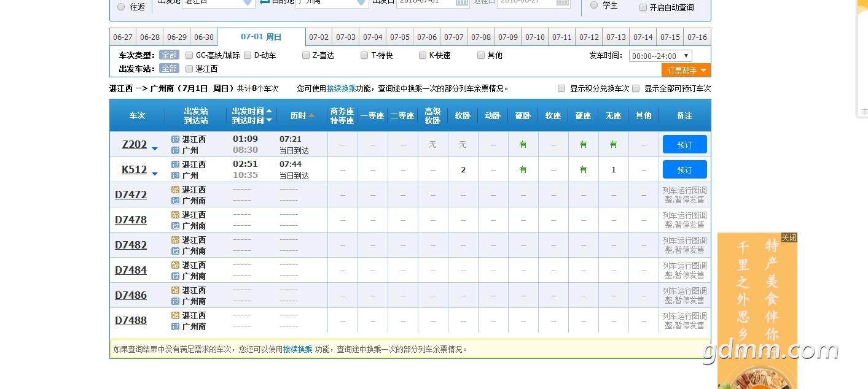Open the orange 订票帮手 dropdown
The image size is (868, 389).
[686, 71]
